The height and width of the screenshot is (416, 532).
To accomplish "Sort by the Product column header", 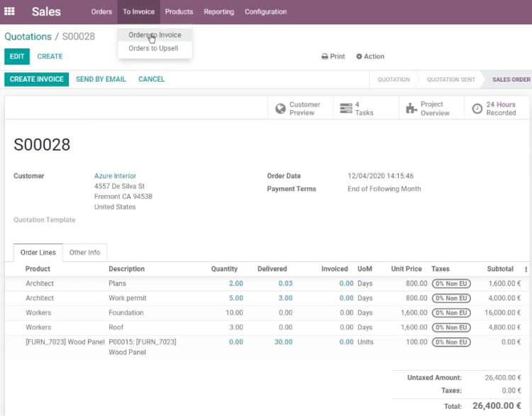I will (38, 269).
